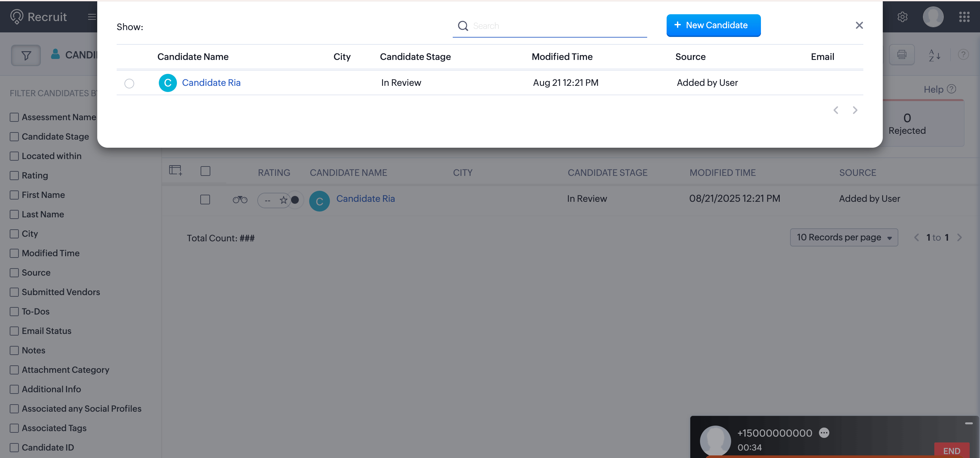Image resolution: width=980 pixels, height=458 pixels.
Task: Click the binoculars quick view icon
Action: click(240, 200)
